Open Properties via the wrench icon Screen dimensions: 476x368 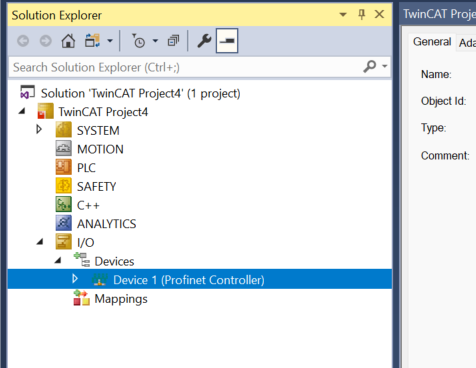204,41
